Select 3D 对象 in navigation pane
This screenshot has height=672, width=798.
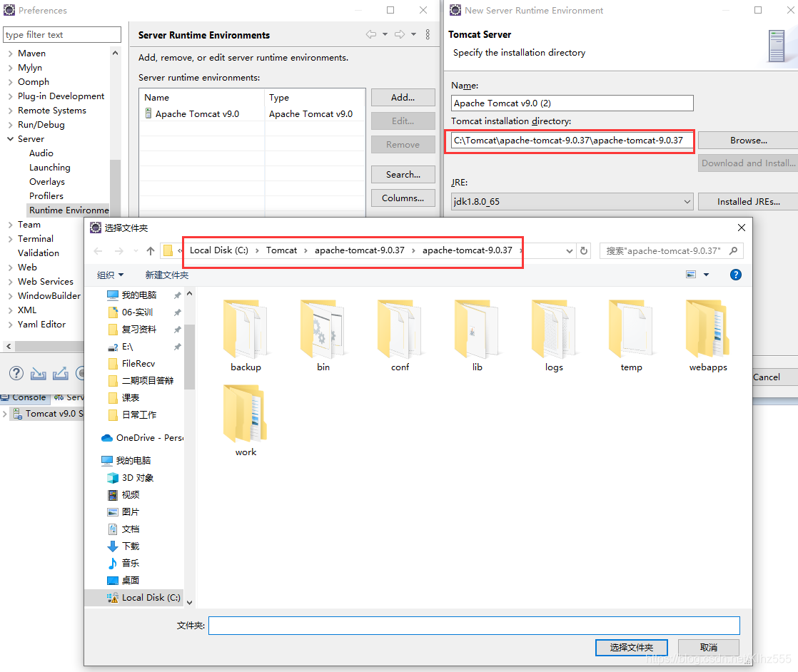(x=131, y=478)
